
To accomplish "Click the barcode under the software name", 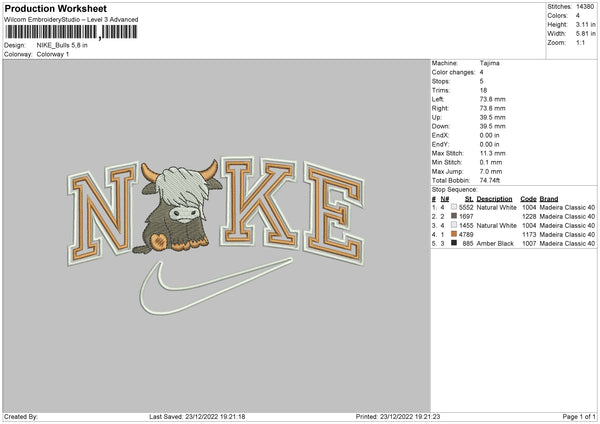I will (71, 32).
